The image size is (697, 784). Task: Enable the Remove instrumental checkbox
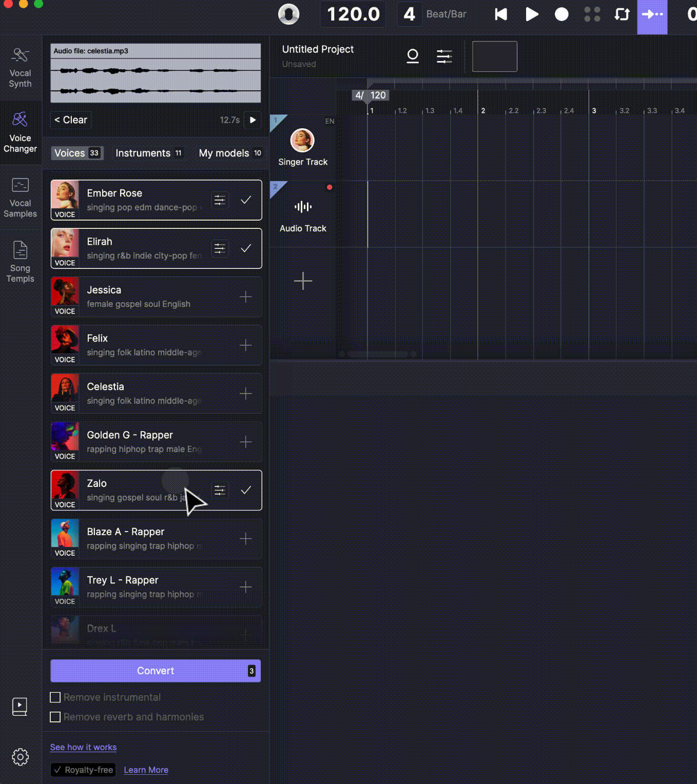(x=55, y=697)
